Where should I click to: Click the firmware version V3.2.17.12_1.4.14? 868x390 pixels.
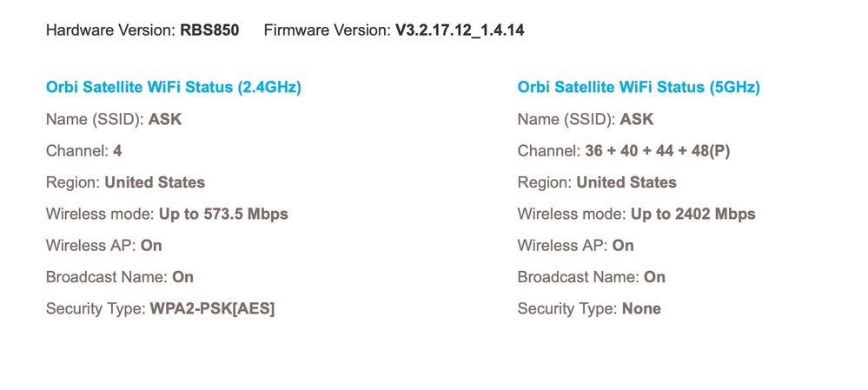tap(460, 30)
